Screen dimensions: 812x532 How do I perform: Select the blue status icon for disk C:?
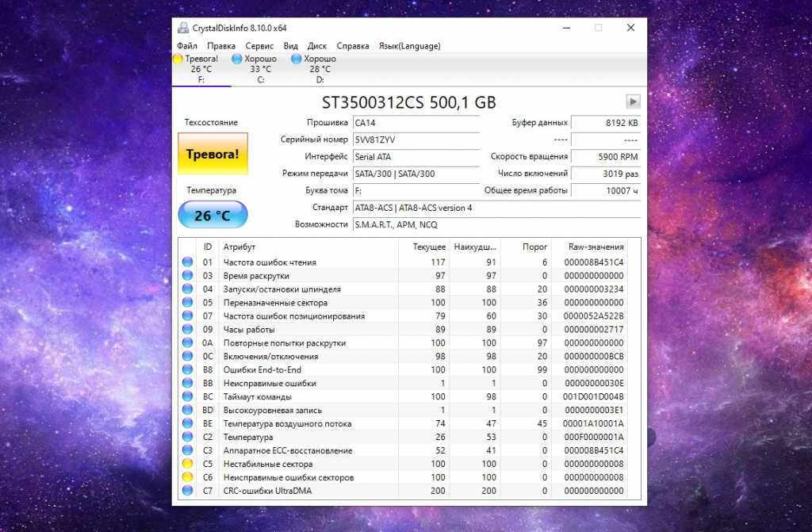237,59
